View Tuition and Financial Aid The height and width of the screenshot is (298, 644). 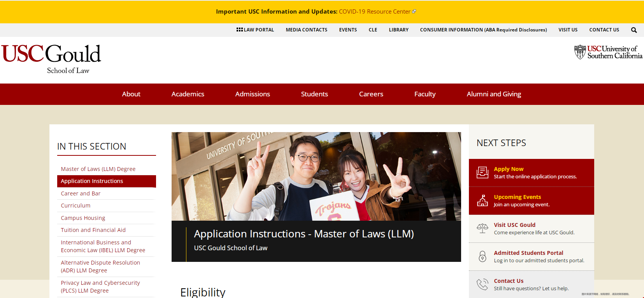pos(93,230)
